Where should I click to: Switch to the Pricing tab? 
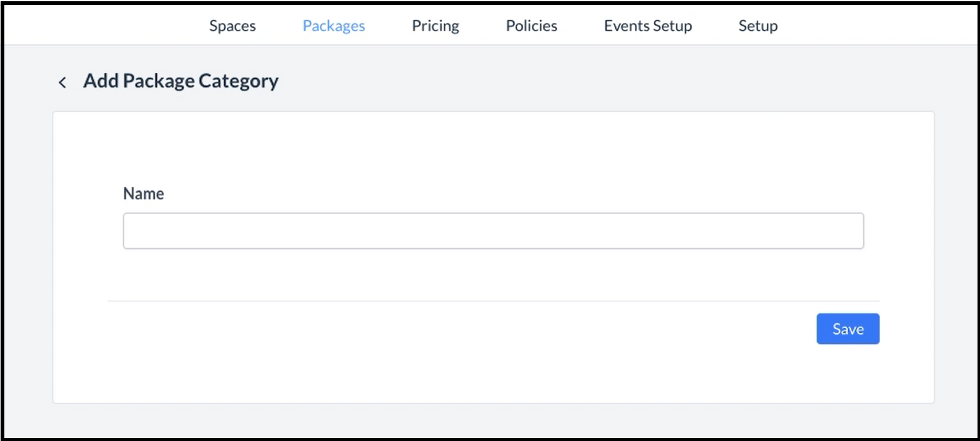click(435, 26)
